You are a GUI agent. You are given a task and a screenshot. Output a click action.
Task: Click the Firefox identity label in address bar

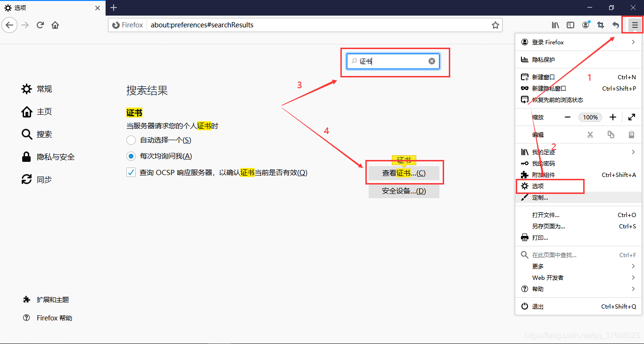tap(128, 25)
